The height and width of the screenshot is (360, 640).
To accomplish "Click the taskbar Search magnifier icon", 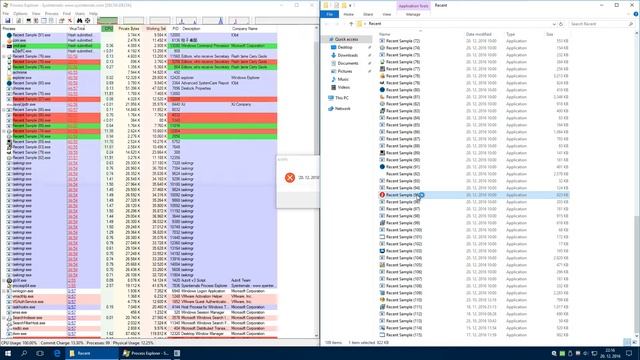I will pyautogui.click(x=24, y=353).
